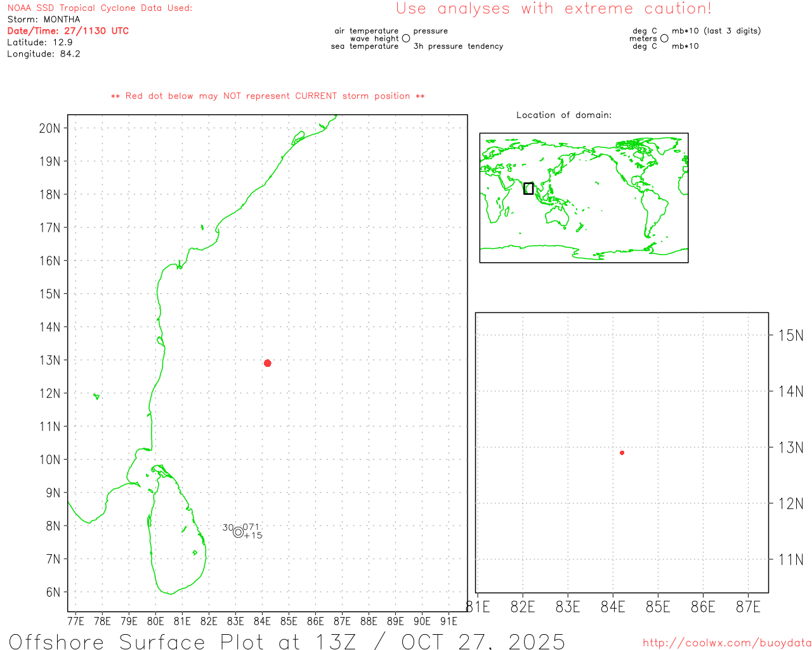The image size is (812, 650).
Task: Click the red storm position dot on main map
Action: 268,363
